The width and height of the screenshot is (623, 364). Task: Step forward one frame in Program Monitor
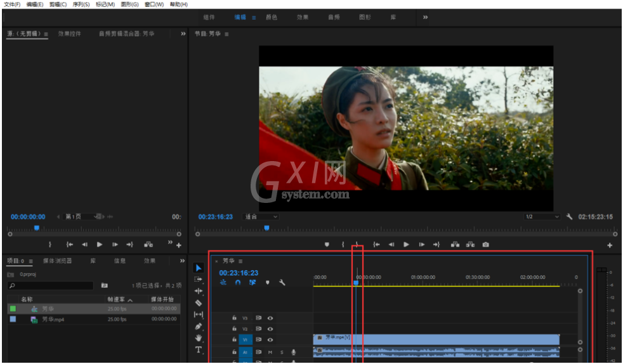[x=421, y=245]
